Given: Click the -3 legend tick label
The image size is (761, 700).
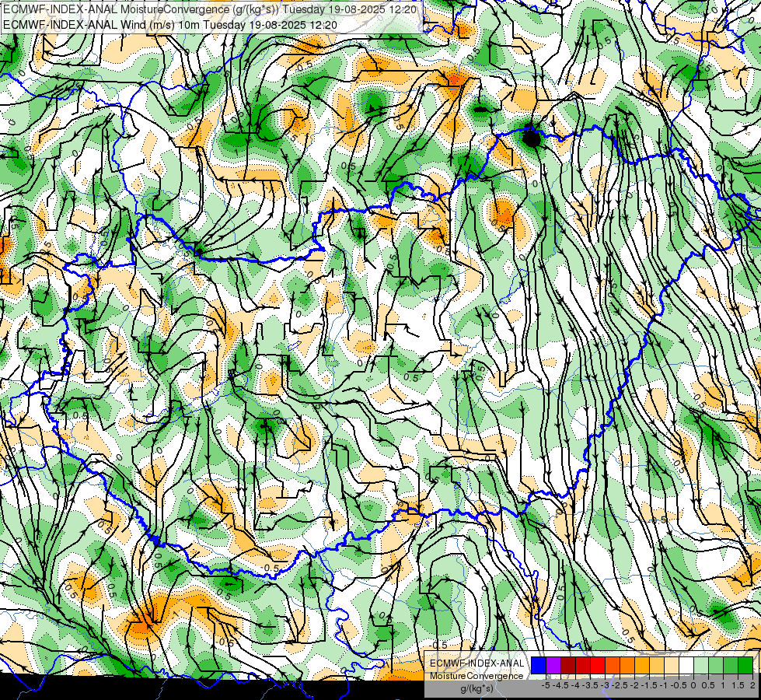Looking at the screenshot, I should coord(606,685).
